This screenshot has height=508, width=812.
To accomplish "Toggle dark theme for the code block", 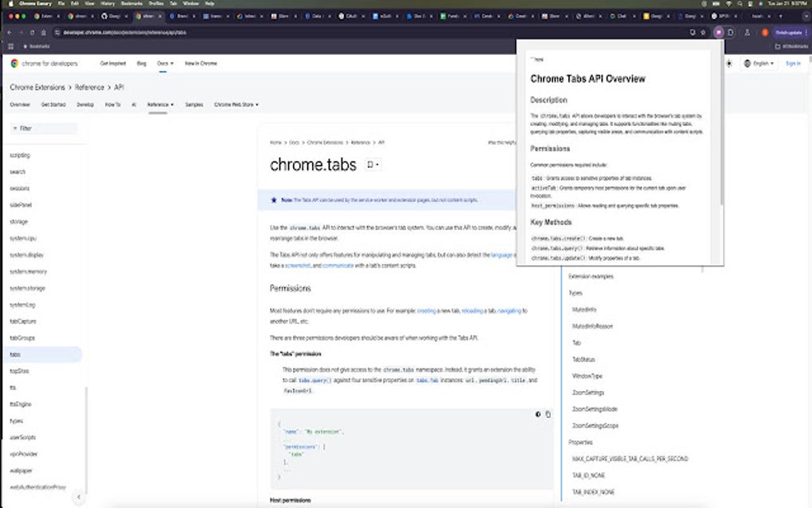I will (x=538, y=414).
